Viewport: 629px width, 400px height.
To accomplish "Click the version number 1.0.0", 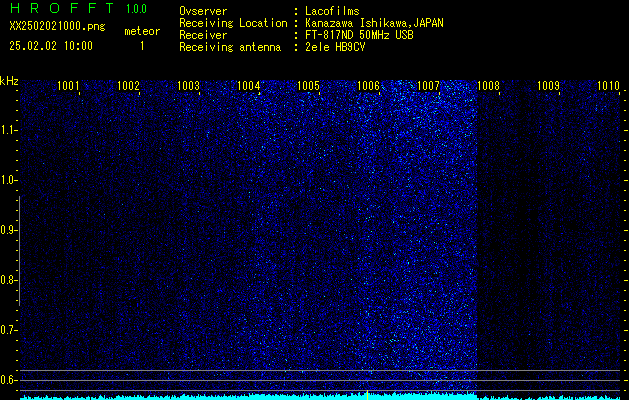I will coord(136,9).
